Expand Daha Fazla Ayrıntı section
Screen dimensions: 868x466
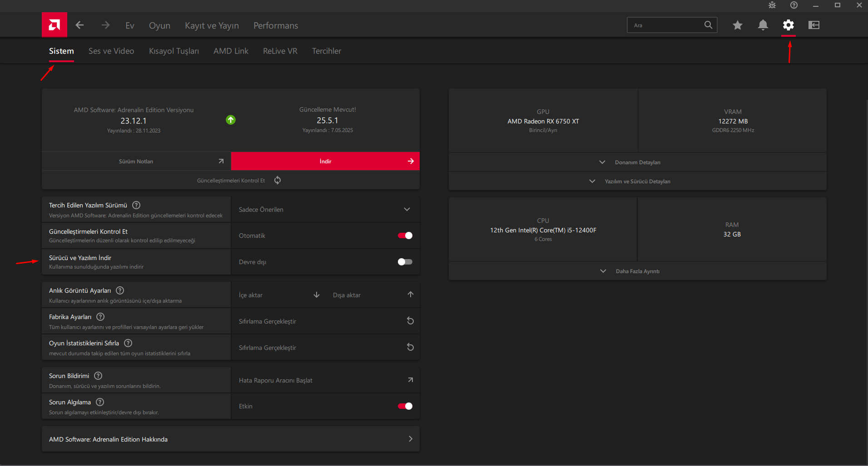coord(637,271)
